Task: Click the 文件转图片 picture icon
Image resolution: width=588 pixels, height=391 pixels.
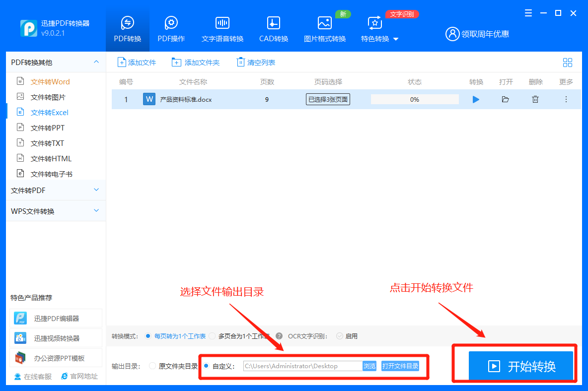Action: 21,97
